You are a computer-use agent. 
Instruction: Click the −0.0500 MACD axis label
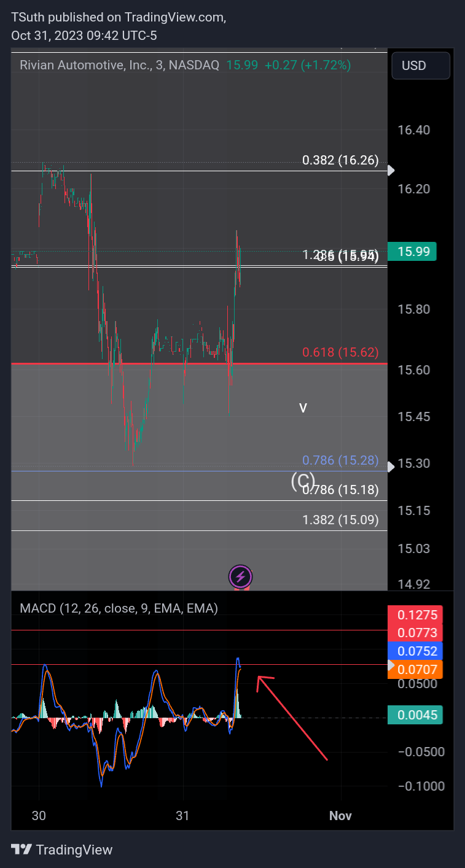click(421, 752)
